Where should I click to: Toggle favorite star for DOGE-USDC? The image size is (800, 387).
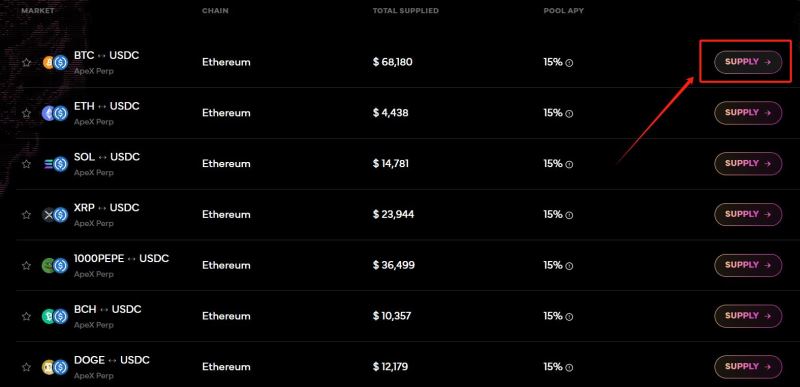[27, 367]
